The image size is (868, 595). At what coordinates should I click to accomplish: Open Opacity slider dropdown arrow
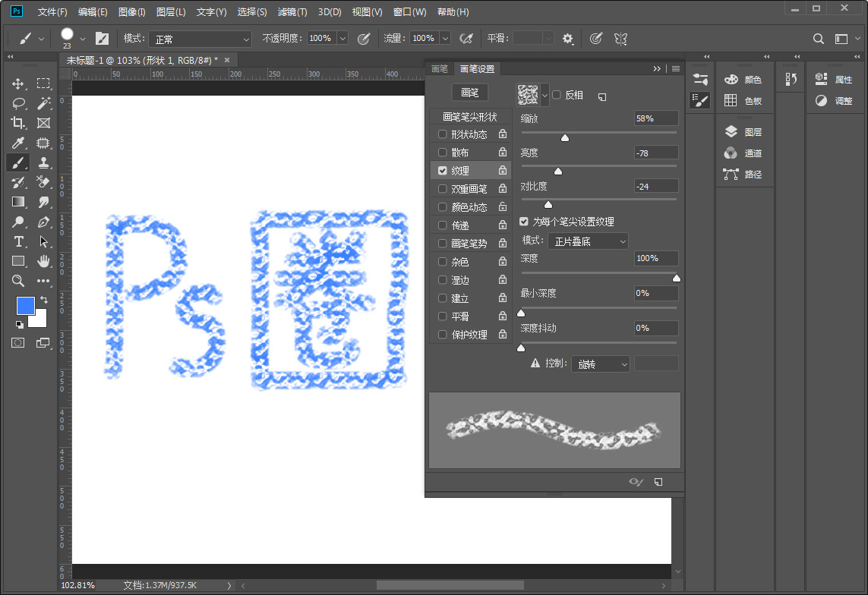click(342, 38)
